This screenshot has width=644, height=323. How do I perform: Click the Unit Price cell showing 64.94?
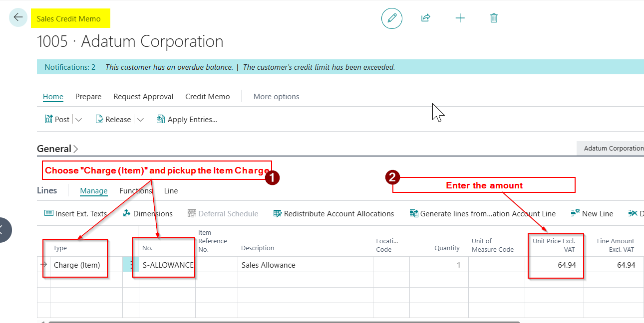(x=554, y=265)
